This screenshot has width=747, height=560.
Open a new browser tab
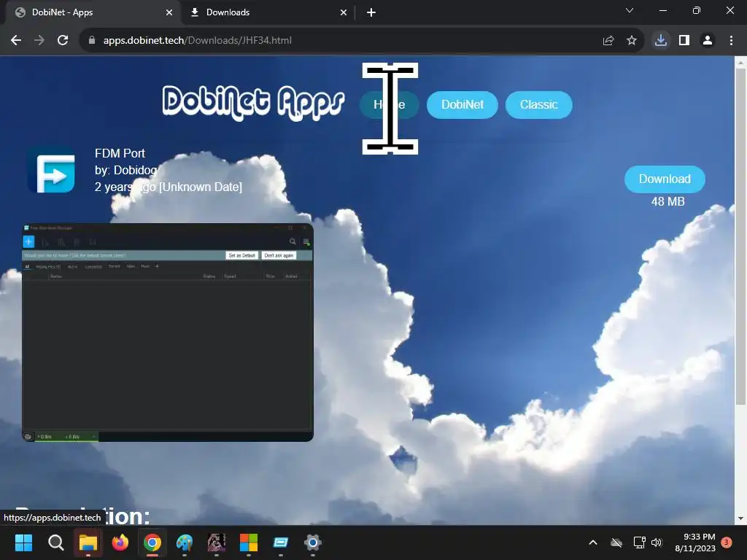(371, 12)
